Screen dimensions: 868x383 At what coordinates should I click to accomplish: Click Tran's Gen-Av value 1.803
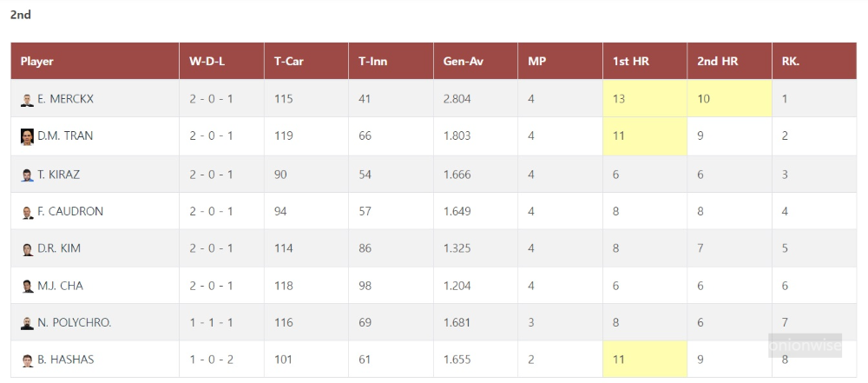457,135
